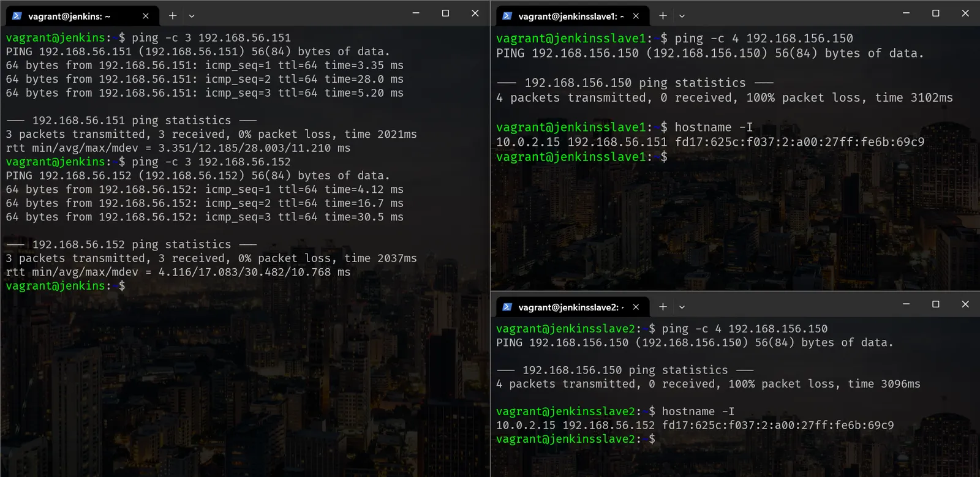This screenshot has width=980, height=477.
Task: Open new tab in jenkinsslave2 terminal window
Action: [x=663, y=307]
